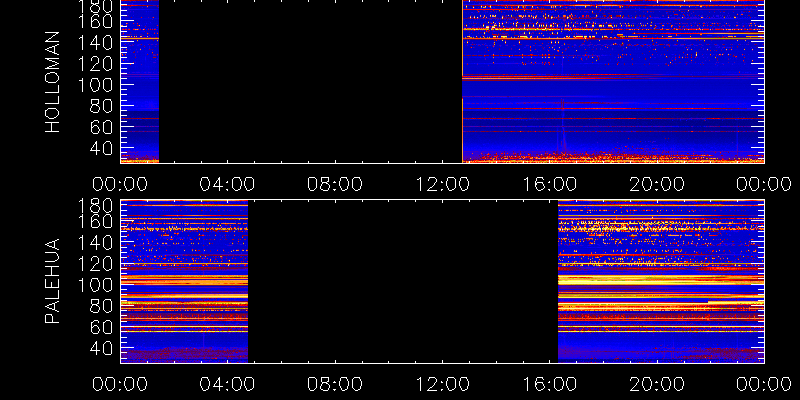Click the 180 tick label on PALEHUA axis
This screenshot has height=400, width=800.
[x=95, y=206]
